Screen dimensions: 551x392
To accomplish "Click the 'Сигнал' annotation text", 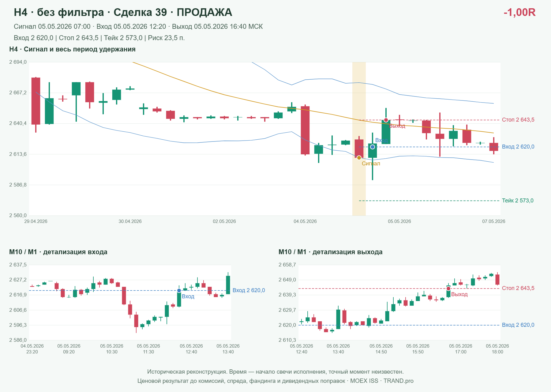I will tap(371, 164).
